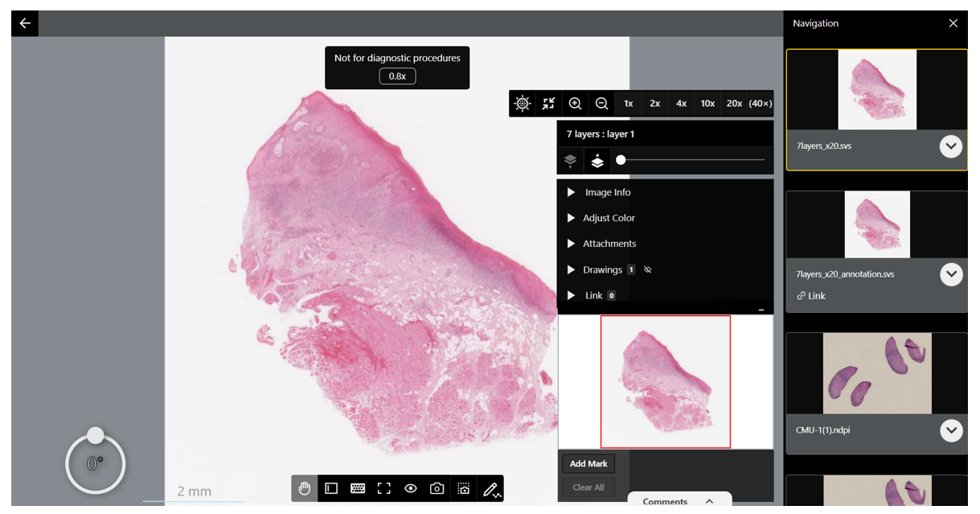The image size is (980, 514).
Task: Toggle drawings visibility crossed-eye icon
Action: [x=648, y=270]
